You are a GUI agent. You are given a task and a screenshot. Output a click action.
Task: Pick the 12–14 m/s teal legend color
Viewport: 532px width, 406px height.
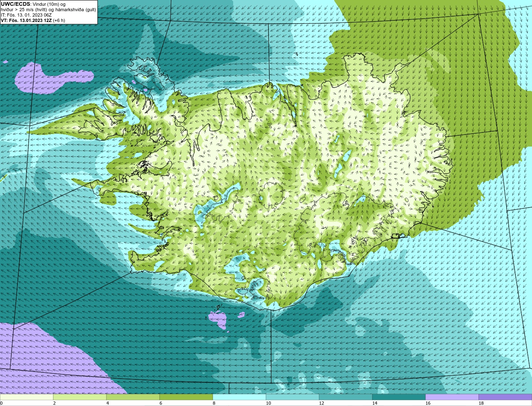pyautogui.click(x=346, y=397)
